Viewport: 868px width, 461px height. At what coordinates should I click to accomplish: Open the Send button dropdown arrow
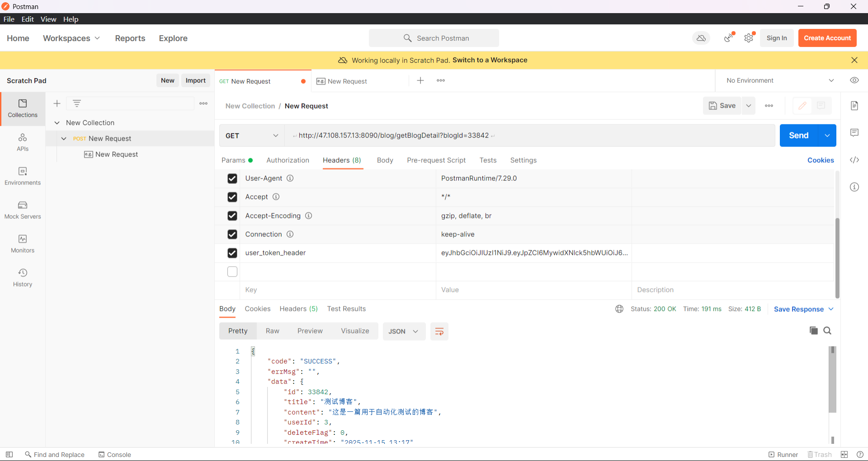tap(827, 136)
